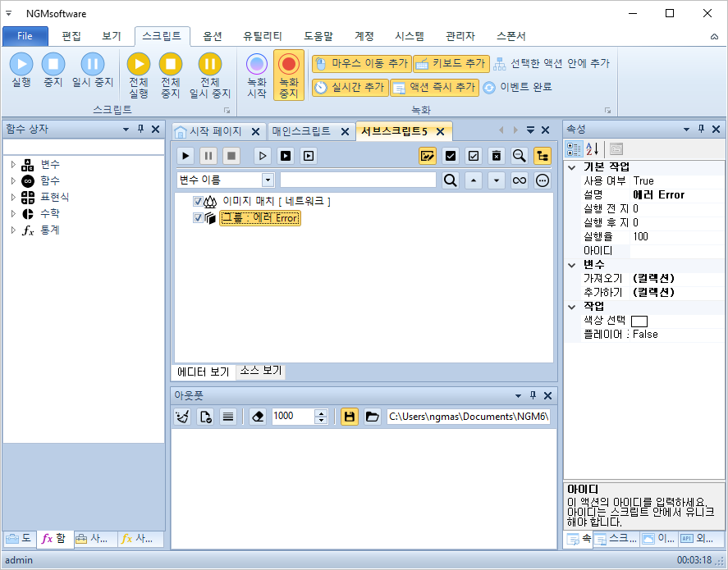Click the 일시 중지 (pause) ribbon button
Image resolution: width=728 pixels, height=570 pixels.
pyautogui.click(x=93, y=70)
